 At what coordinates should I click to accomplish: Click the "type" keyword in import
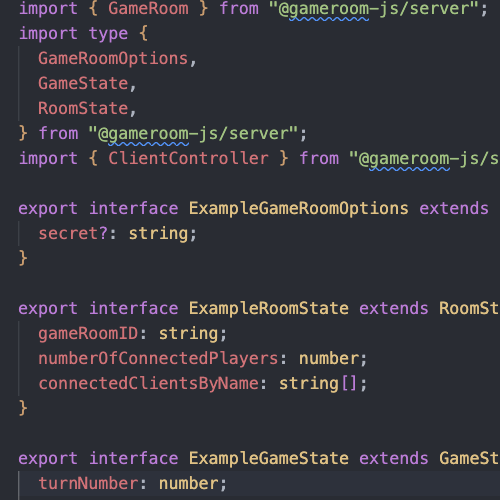(x=108, y=34)
